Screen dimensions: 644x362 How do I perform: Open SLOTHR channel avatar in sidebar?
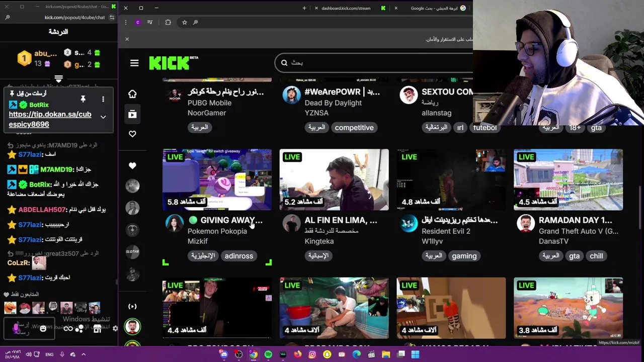coord(132,251)
